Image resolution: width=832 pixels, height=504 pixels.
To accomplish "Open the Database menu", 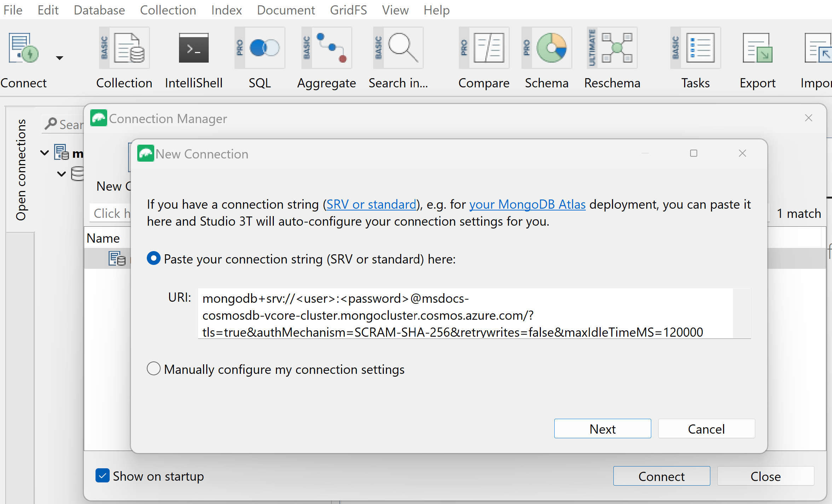I will (99, 10).
